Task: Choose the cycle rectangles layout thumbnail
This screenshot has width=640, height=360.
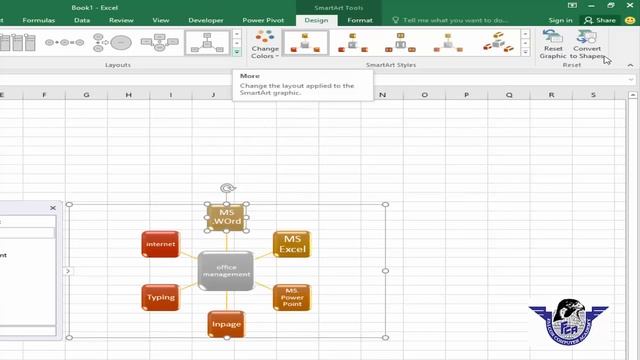Action: pos(160,42)
